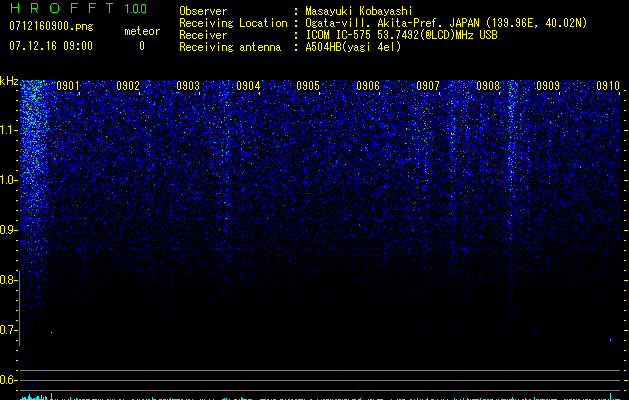Click the Receiver label
The image size is (629, 400).
(203, 35)
